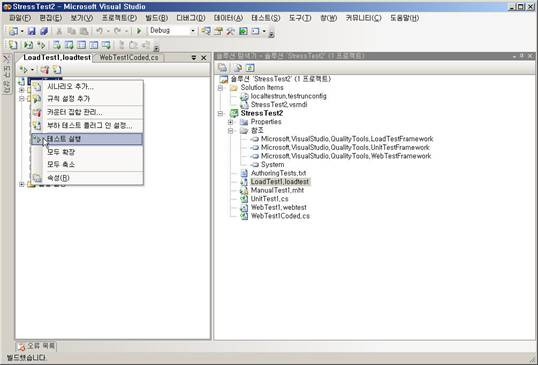Choose 규칙 설정 추가 in the context menu
The image size is (538, 365).
[87, 99]
